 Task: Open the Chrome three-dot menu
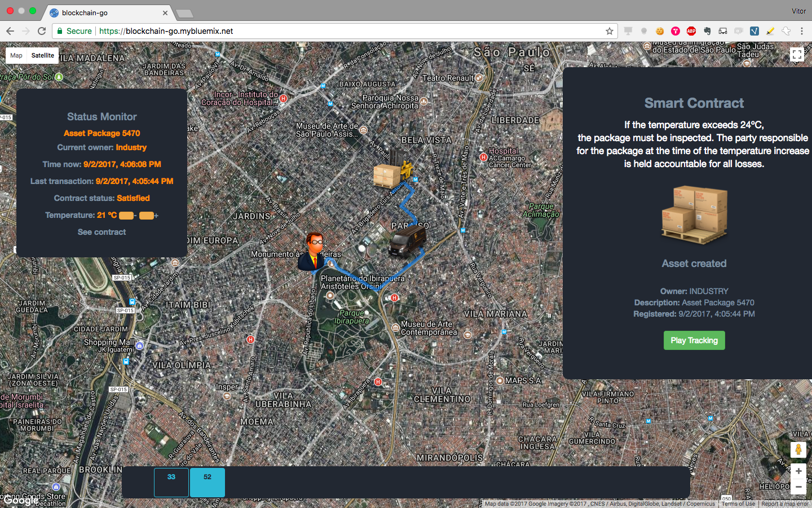point(802,31)
